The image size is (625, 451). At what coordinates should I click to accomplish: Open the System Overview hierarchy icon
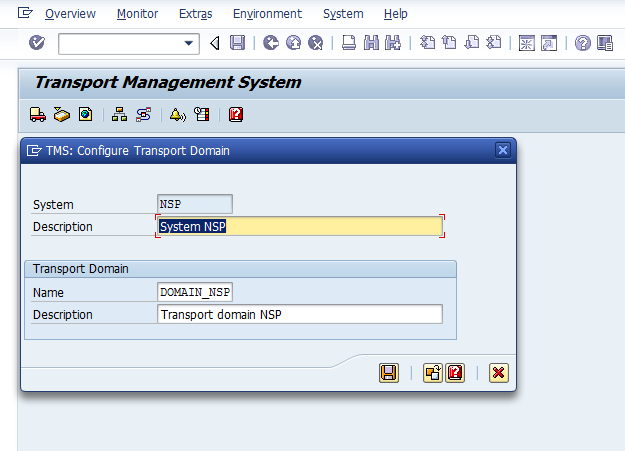pyautogui.click(x=119, y=115)
